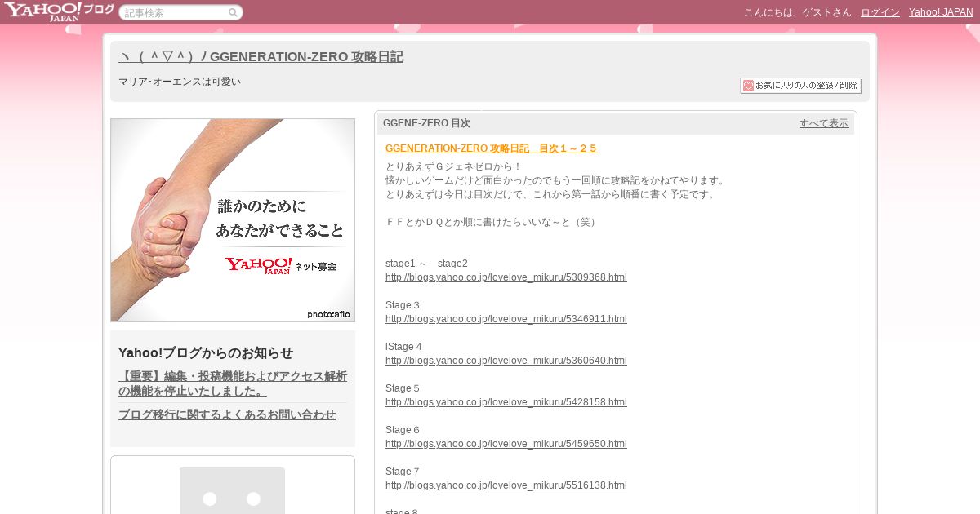This screenshot has height=514, width=980.
Task: Click the placeholder profile avatar image
Action: [232, 490]
